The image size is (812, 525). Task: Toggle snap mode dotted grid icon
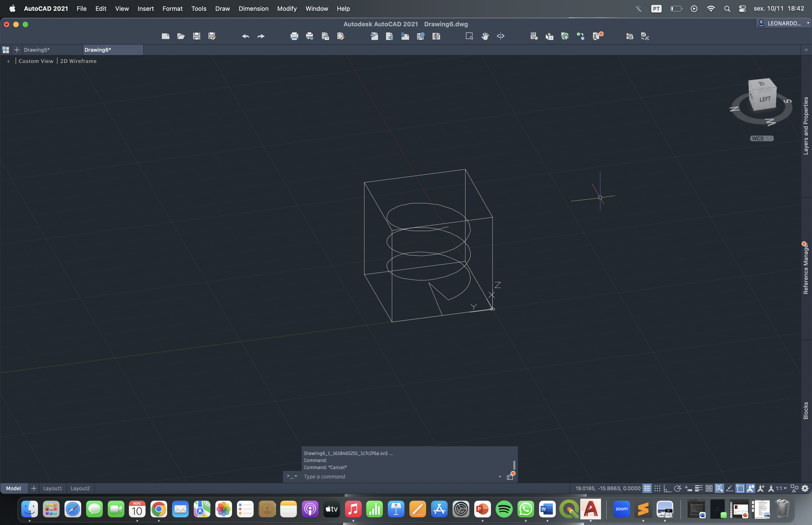[x=657, y=488]
